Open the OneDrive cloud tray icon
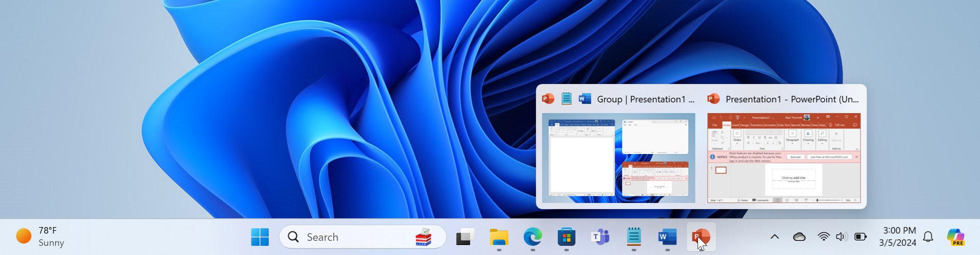This screenshot has width=980, height=255. (x=799, y=237)
